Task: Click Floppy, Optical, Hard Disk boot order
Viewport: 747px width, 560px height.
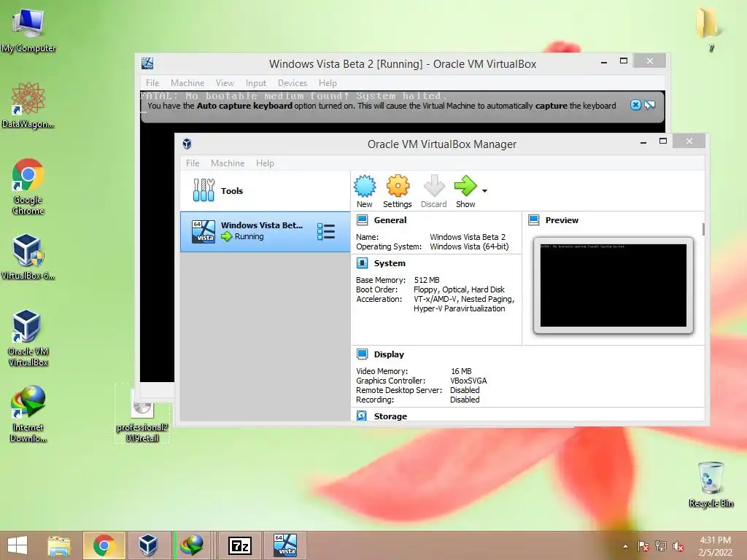Action: click(460, 289)
